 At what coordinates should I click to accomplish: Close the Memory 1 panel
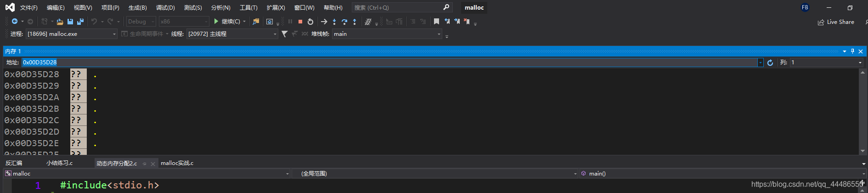(861, 51)
